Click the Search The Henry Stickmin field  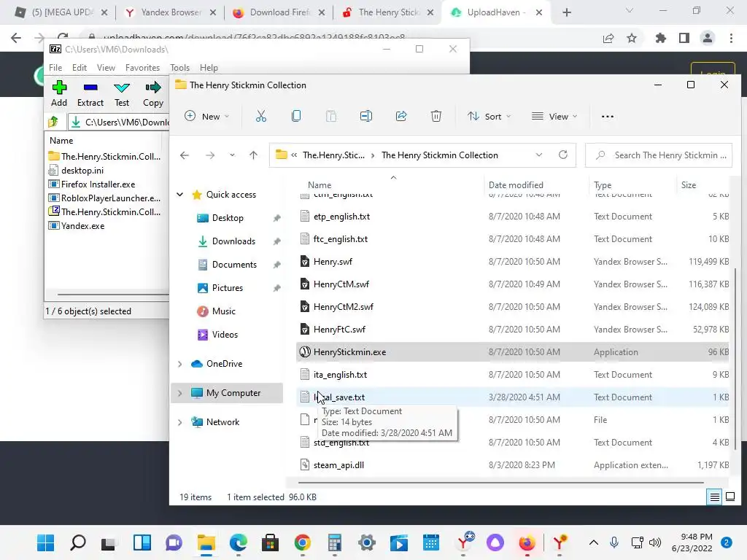pyautogui.click(x=659, y=155)
